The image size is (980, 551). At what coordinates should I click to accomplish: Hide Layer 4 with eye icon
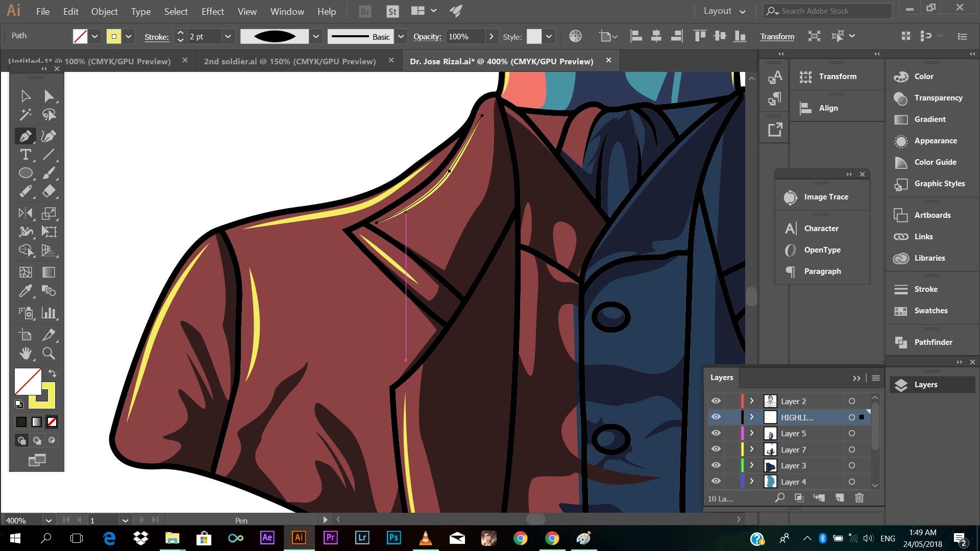[716, 481]
